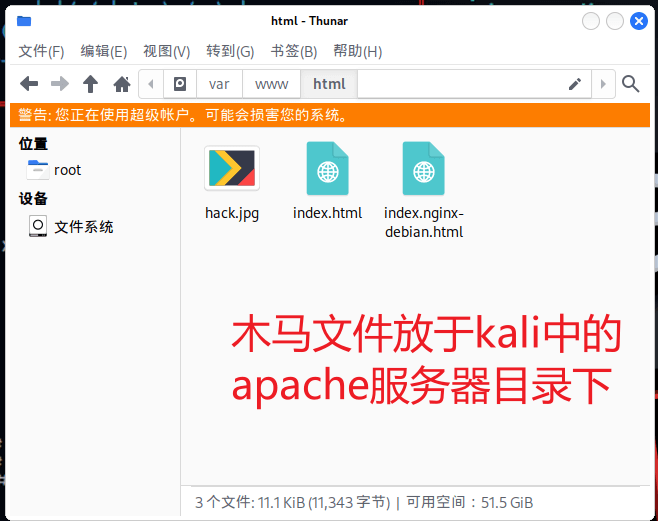Open the 转到(G) menu
Screen dimensions: 658x521
pyautogui.click(x=230, y=51)
